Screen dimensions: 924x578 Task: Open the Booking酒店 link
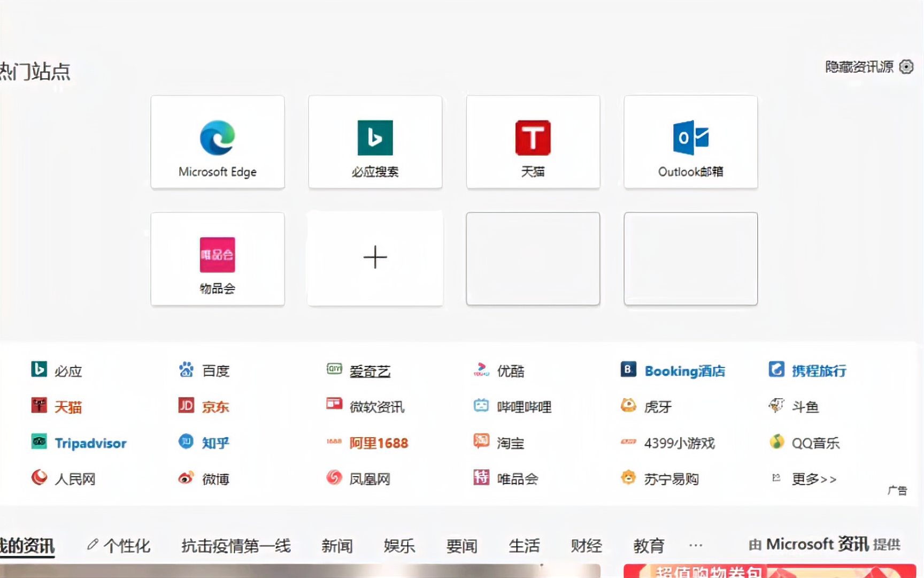[x=675, y=370]
